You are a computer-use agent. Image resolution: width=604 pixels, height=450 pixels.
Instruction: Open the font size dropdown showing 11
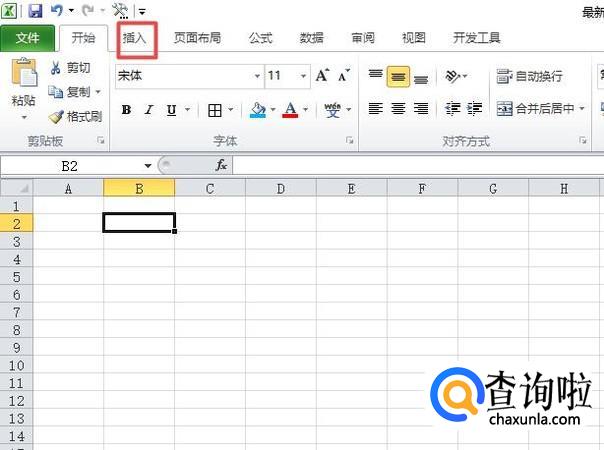coord(304,76)
